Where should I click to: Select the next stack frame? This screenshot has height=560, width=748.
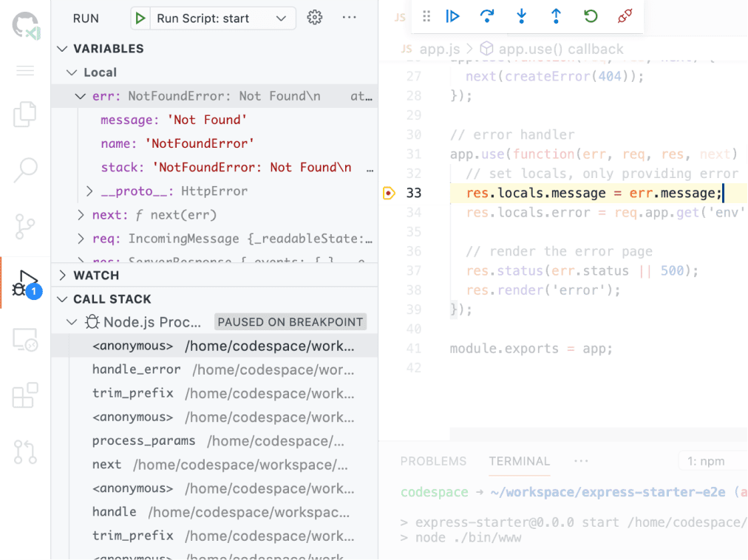coord(214,465)
